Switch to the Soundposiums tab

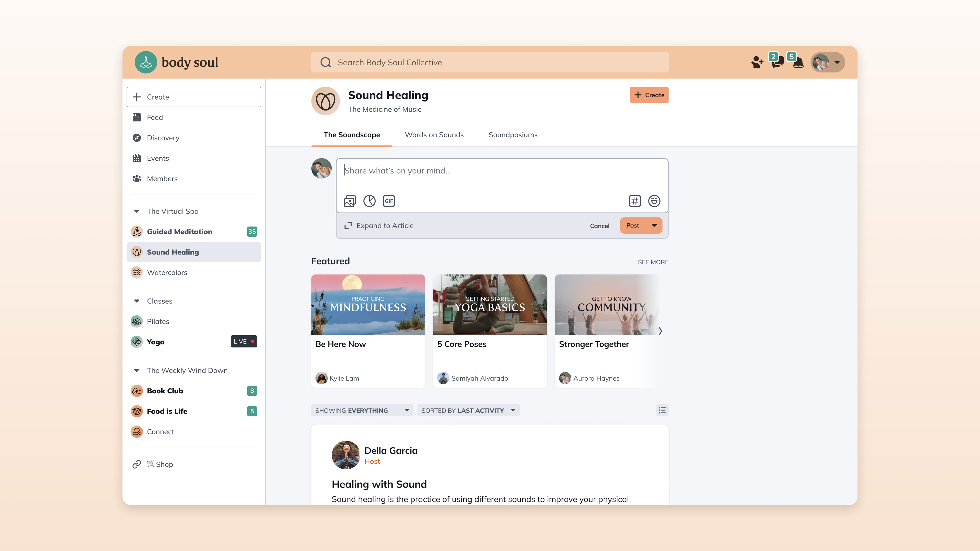click(x=513, y=135)
